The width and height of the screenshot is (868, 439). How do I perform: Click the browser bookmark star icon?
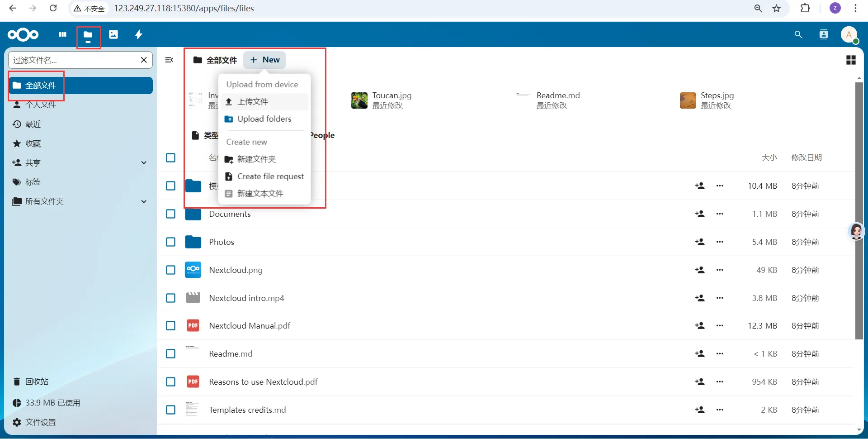[777, 8]
